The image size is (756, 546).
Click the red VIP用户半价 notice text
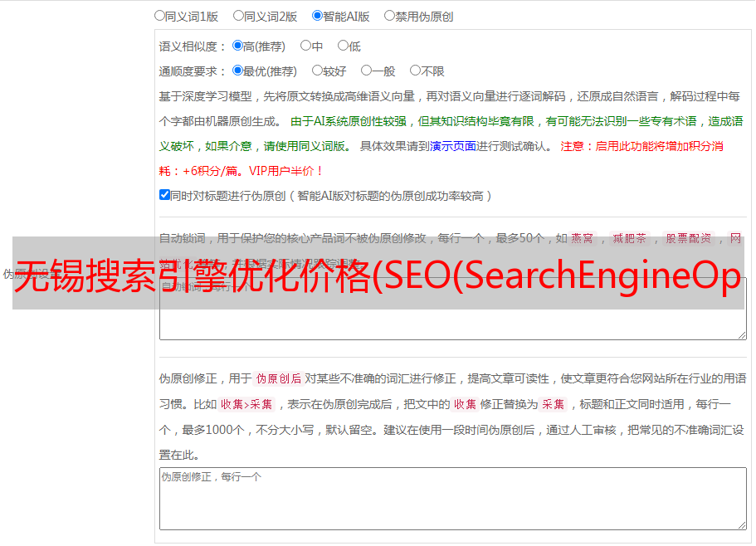point(286,171)
